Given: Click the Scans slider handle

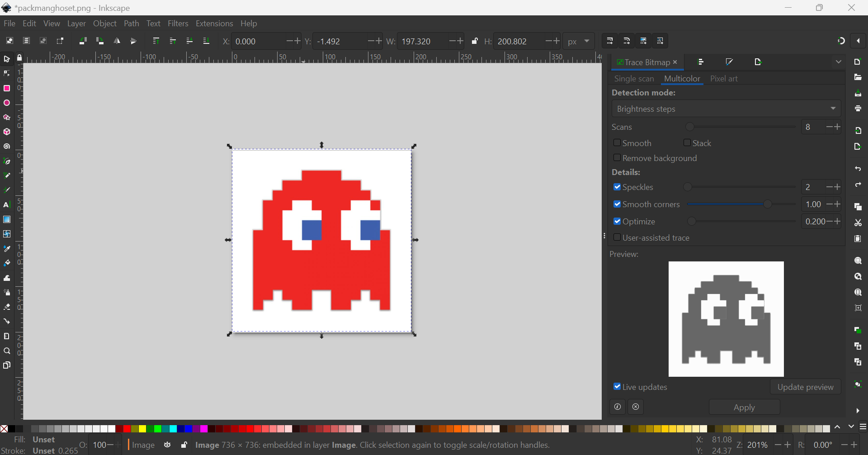Looking at the screenshot, I should coord(690,127).
